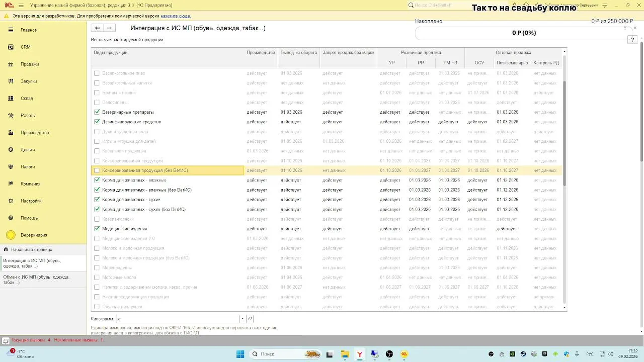Image resolution: width=644 pixels, height=362 pixels.
Task: Click the Windows Start button
Action: point(240,354)
